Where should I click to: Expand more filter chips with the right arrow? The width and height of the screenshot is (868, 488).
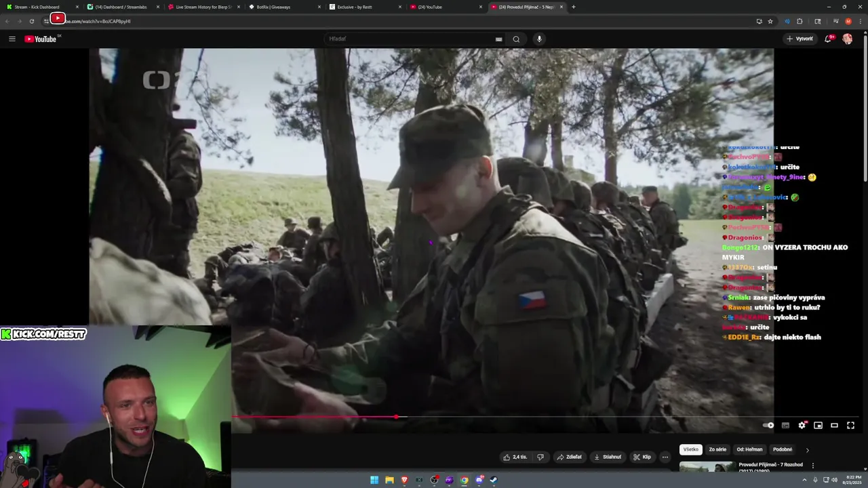(807, 449)
